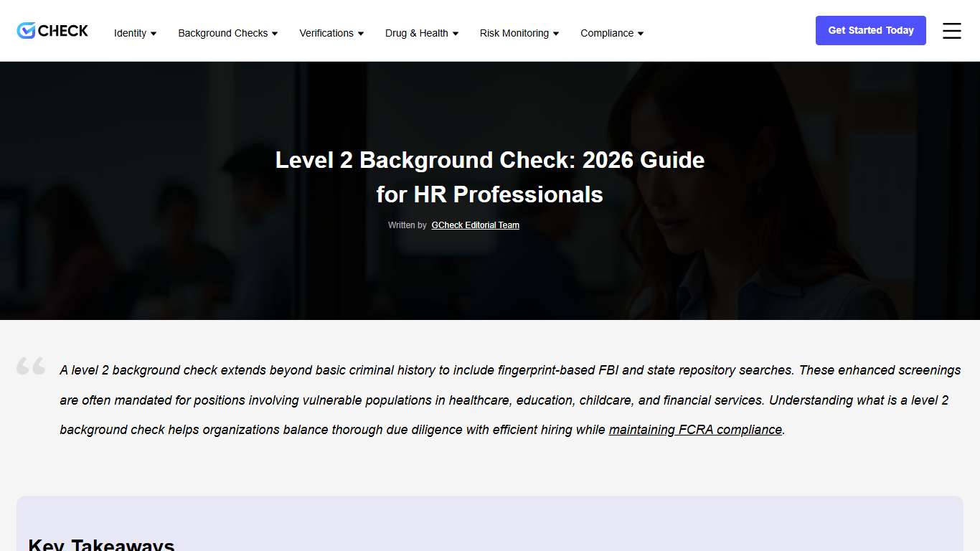Open the Verifications dropdown
980x551 pixels.
[x=331, y=33]
